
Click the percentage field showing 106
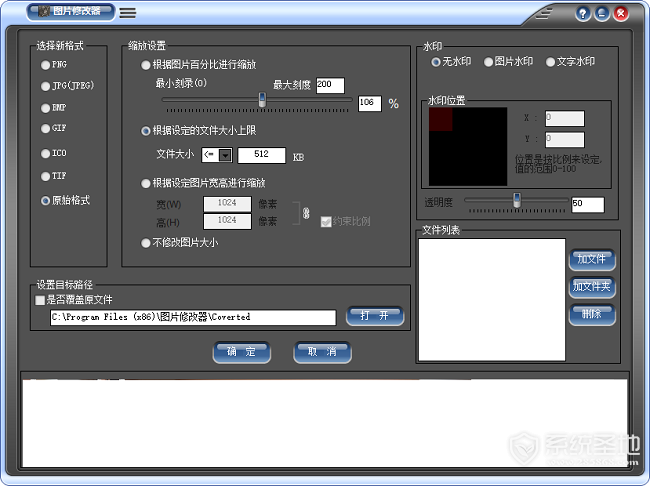pos(369,103)
